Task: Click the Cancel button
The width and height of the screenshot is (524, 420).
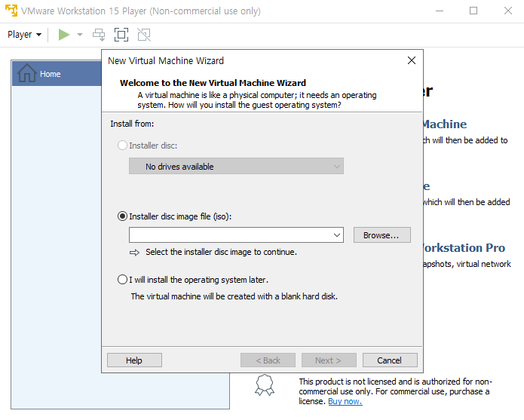Action: pos(390,360)
